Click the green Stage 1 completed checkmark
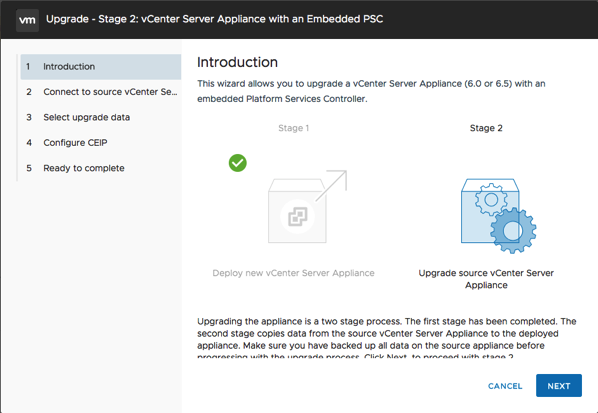 click(238, 163)
